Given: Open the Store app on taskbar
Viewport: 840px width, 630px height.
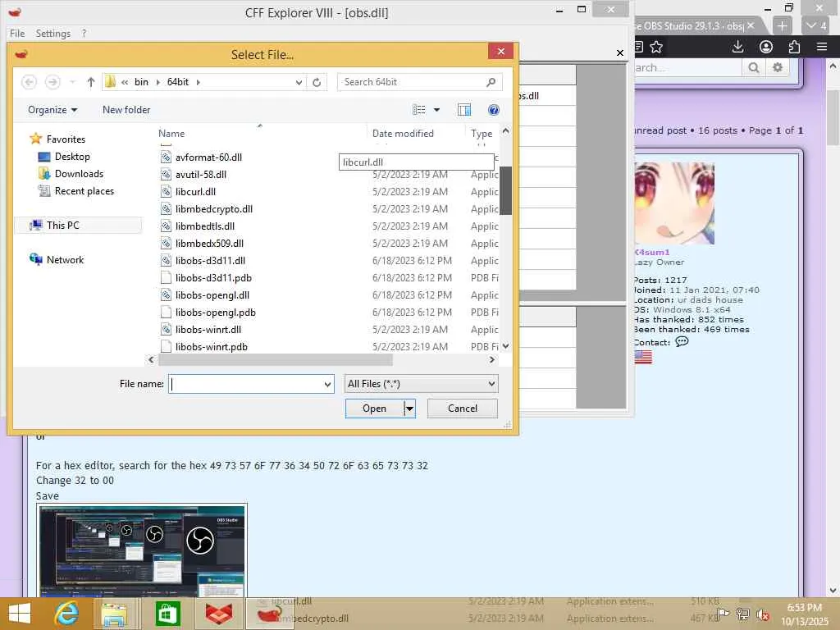Looking at the screenshot, I should tap(167, 614).
